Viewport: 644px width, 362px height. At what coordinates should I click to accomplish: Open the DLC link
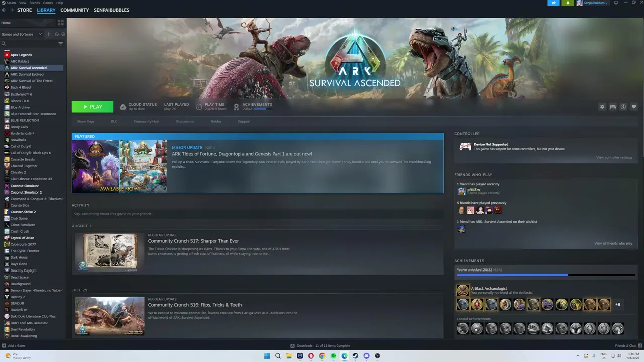click(114, 121)
